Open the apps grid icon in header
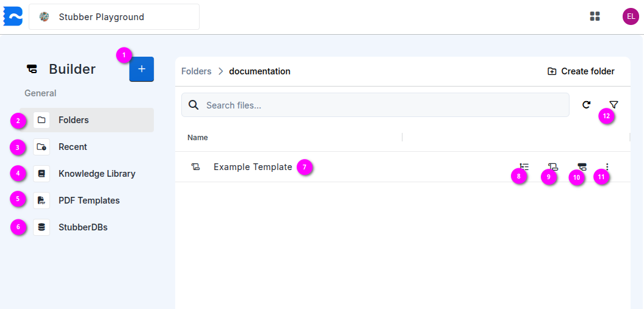This screenshot has height=309, width=644. (595, 16)
